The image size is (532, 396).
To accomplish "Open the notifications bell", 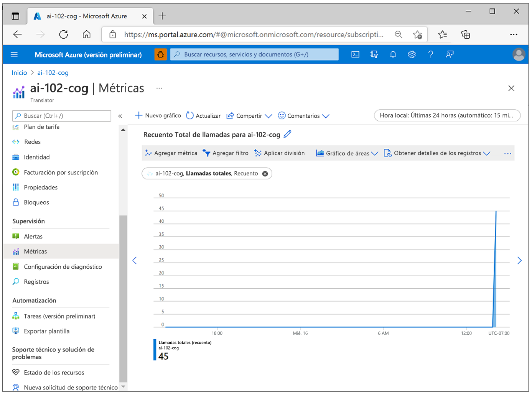I will 393,54.
